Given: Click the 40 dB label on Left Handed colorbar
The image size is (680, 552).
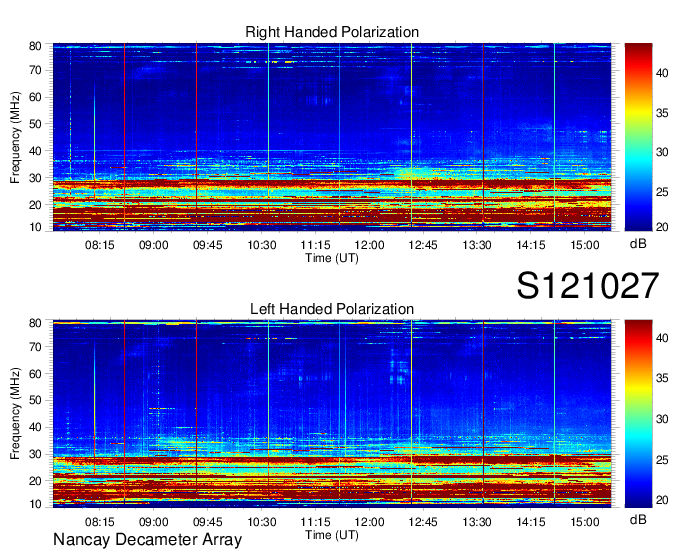Looking at the screenshot, I should [x=662, y=338].
